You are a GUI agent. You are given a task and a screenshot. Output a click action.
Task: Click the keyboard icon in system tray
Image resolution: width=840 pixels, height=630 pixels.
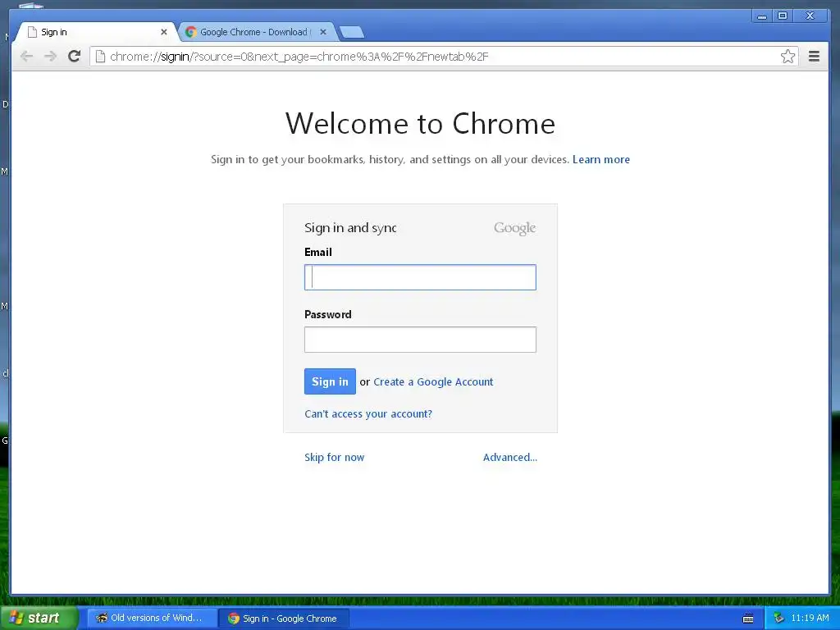click(748, 619)
